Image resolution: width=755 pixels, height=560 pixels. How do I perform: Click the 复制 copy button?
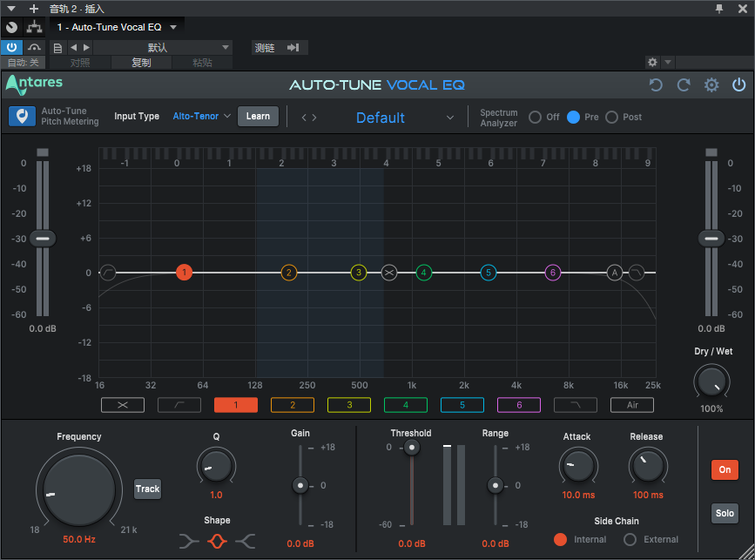pyautogui.click(x=141, y=63)
